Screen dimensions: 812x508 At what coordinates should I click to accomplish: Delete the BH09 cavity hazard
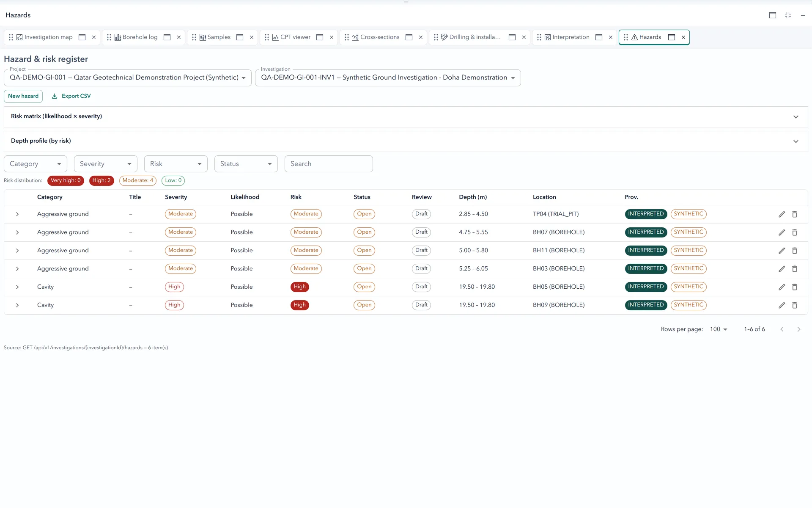[795, 305]
